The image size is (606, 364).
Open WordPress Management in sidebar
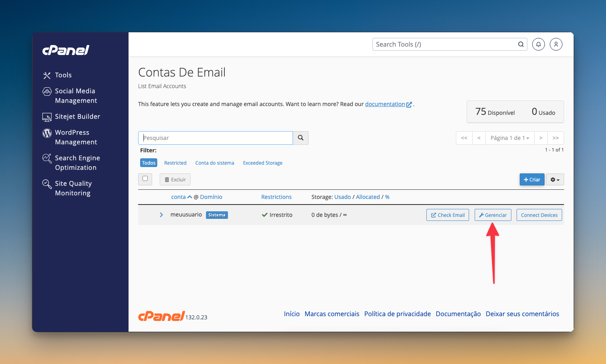click(x=75, y=137)
